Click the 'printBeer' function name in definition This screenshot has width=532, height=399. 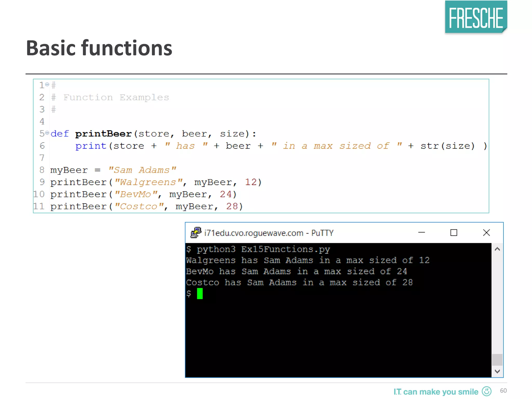[104, 134]
